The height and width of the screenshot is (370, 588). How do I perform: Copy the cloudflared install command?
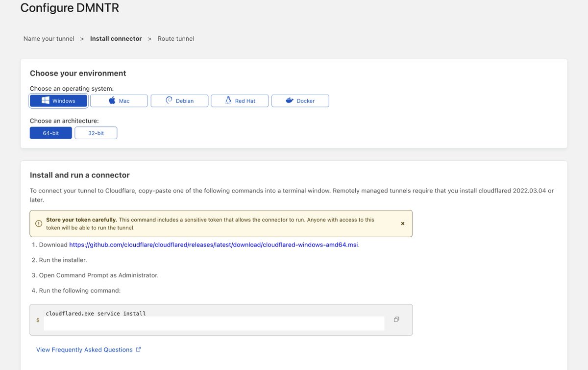396,320
